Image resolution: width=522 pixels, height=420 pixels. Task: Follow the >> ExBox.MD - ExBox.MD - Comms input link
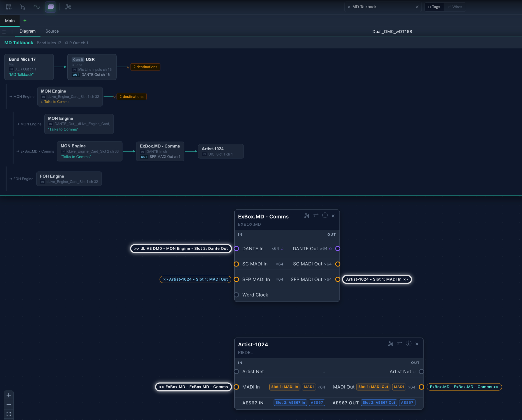pyautogui.click(x=193, y=387)
